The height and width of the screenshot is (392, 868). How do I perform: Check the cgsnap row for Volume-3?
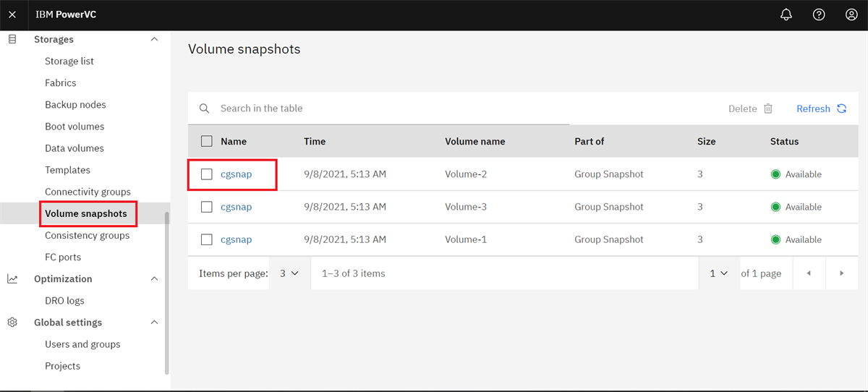[207, 207]
